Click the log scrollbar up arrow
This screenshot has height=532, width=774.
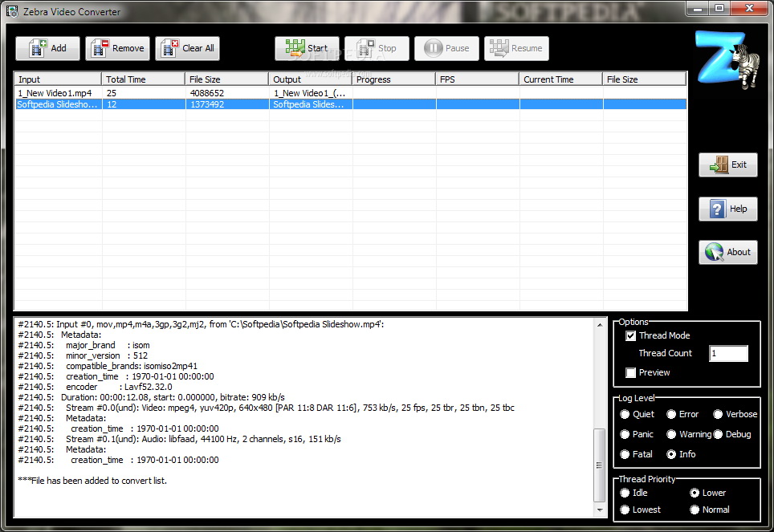(599, 324)
